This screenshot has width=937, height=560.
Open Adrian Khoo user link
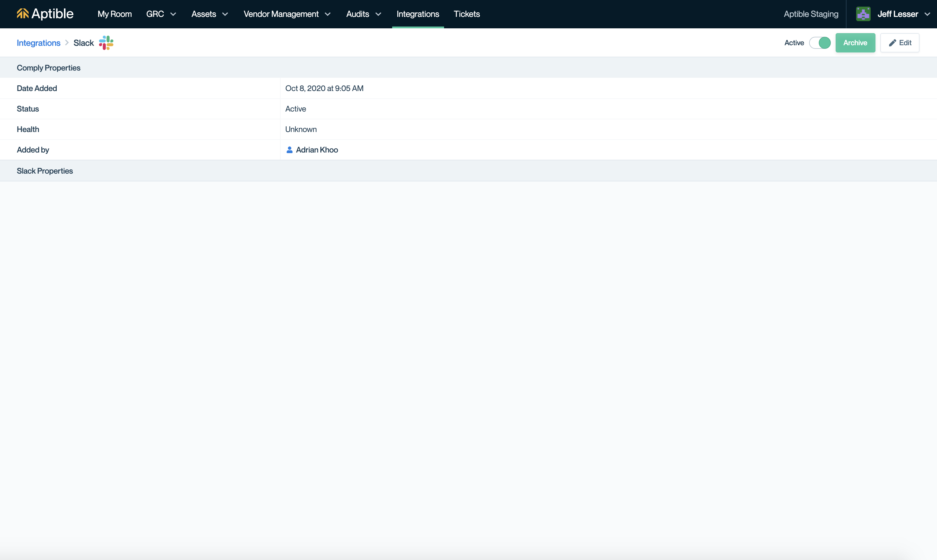coord(316,150)
